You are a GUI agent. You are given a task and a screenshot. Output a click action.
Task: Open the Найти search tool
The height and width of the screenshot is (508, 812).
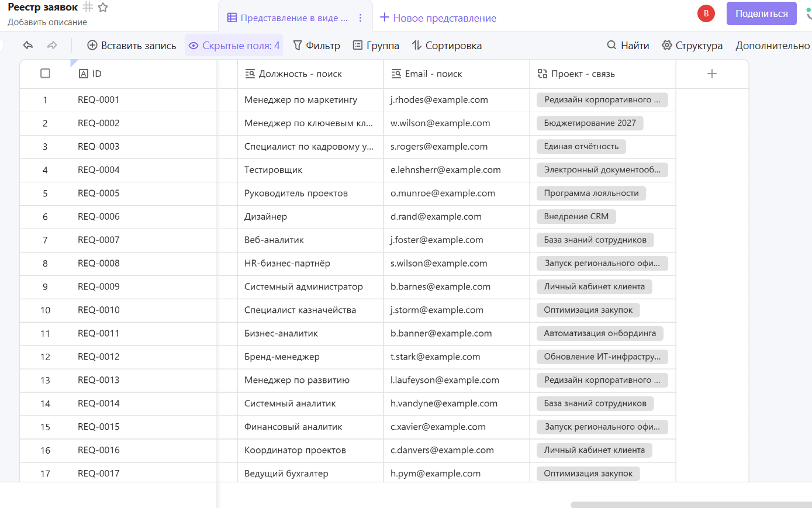[628, 46]
